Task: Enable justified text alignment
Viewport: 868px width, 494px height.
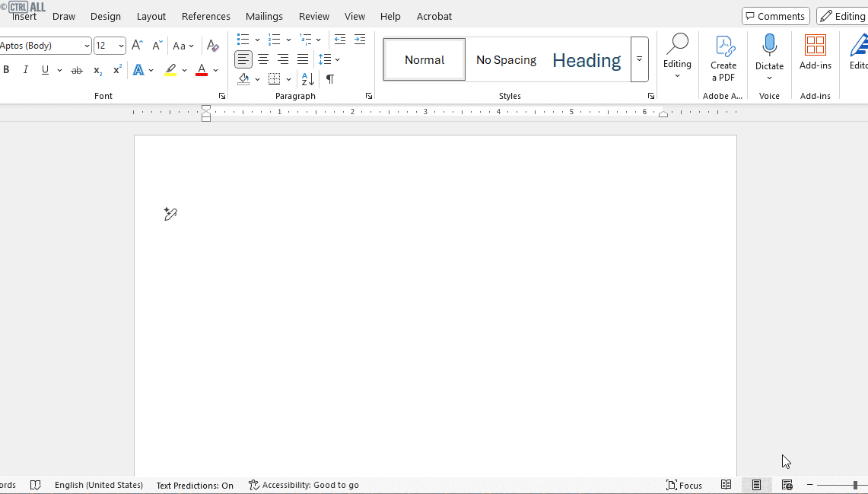Action: point(302,59)
